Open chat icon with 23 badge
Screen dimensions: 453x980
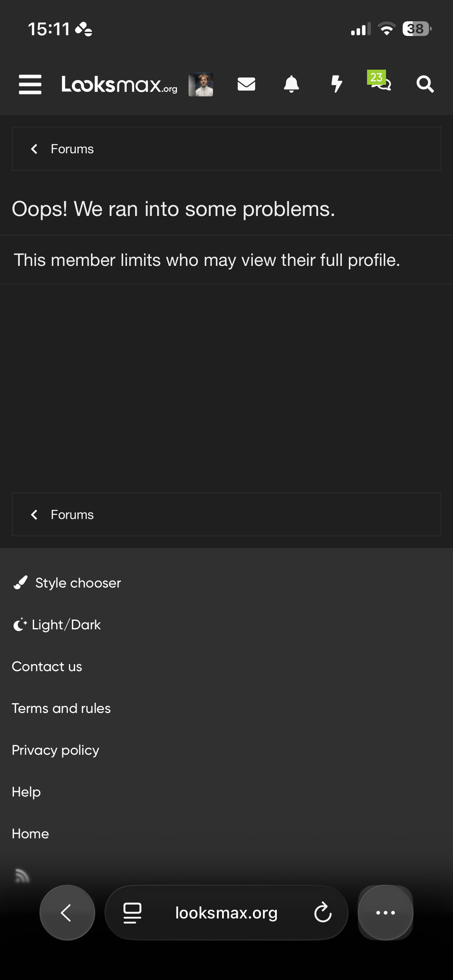380,81
